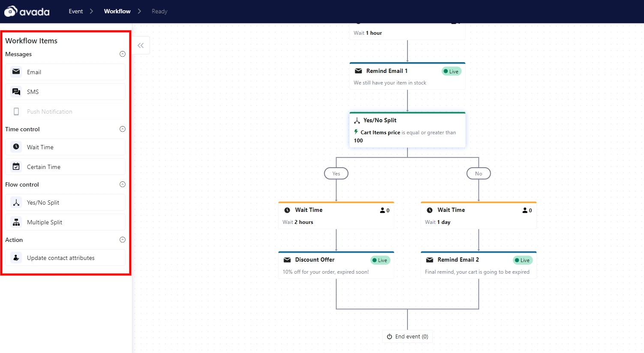
Task: Select the Certain Time calendar icon
Action: 16,166
